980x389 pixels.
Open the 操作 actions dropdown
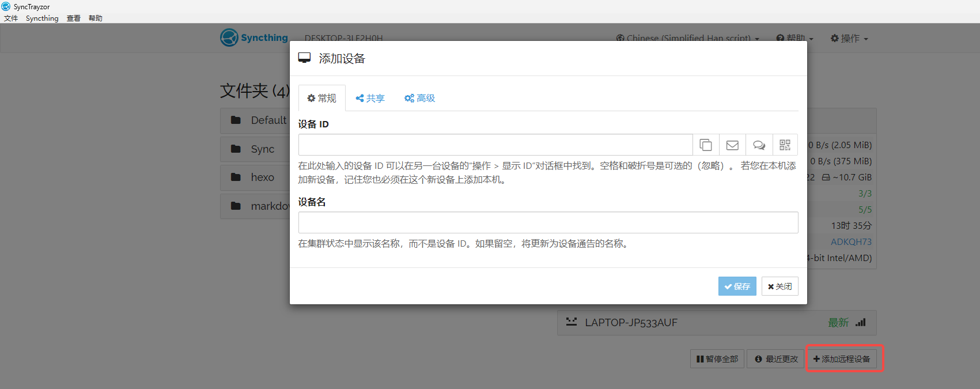(x=849, y=38)
